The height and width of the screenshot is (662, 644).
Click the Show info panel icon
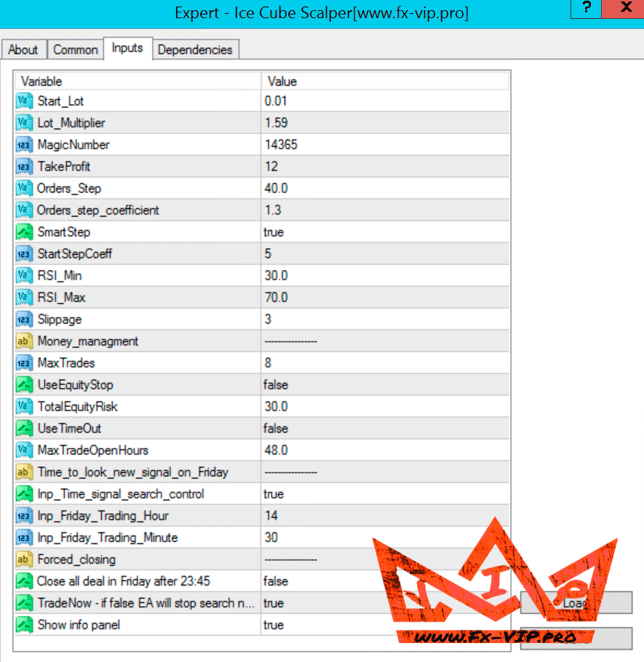[x=25, y=625]
